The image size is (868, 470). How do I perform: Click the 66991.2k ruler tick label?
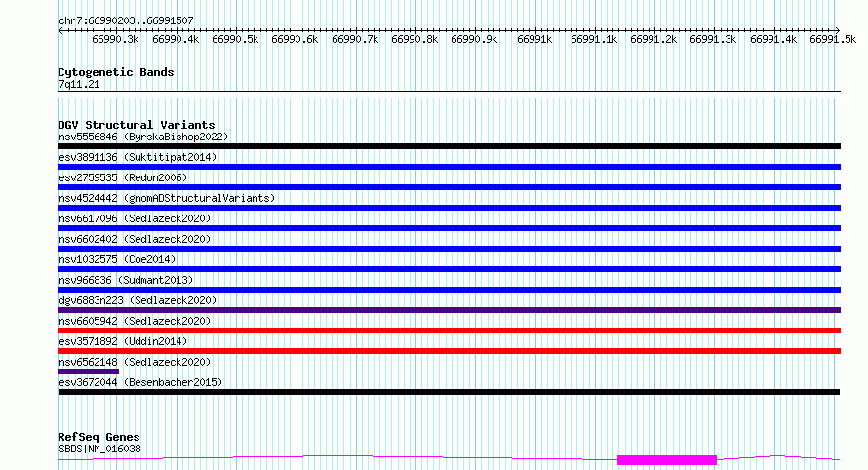653,40
